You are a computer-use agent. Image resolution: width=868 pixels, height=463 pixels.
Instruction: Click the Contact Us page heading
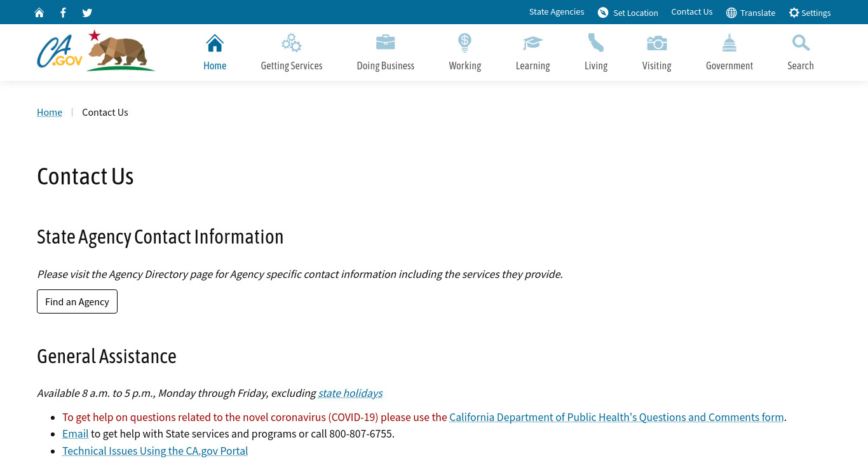(85, 176)
